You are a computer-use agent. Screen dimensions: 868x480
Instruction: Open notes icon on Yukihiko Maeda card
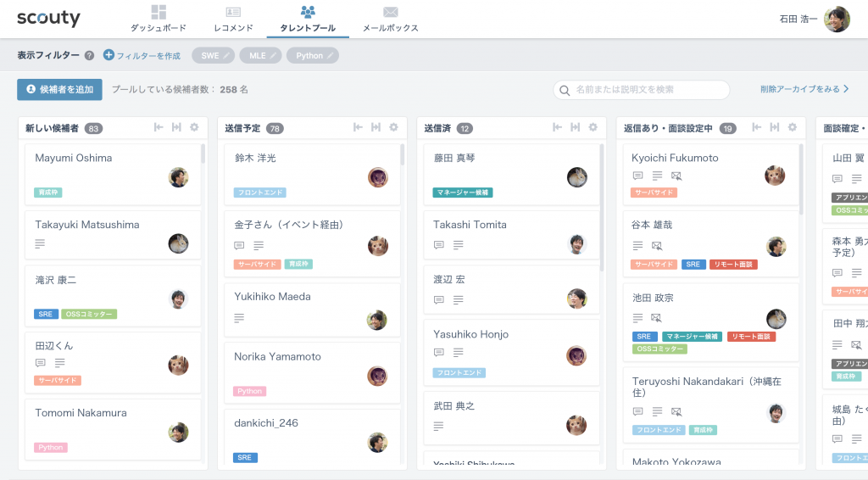(239, 317)
